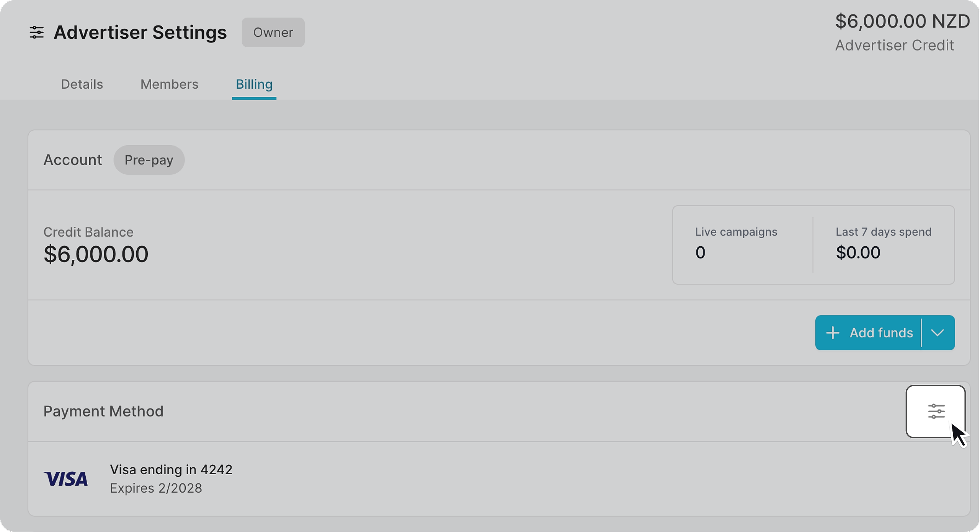The height and width of the screenshot is (532, 980).
Task: Click the sliders icon beside Advertiser Settings
Action: coord(37,33)
